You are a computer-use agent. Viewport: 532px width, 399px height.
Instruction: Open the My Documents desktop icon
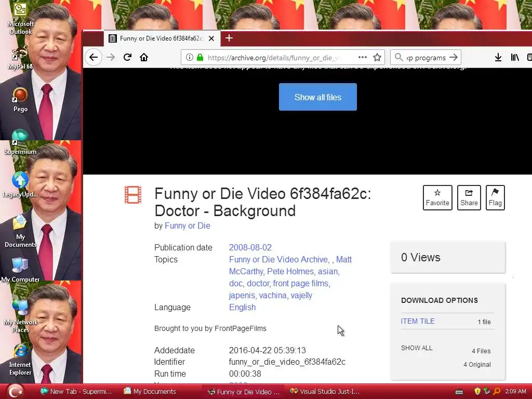(20, 231)
